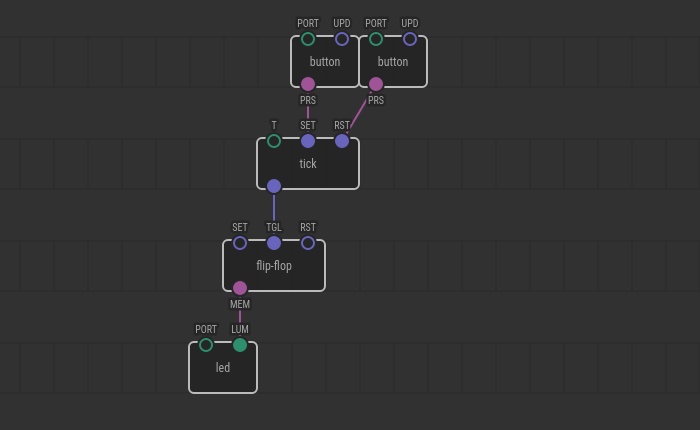
Task: Click the SET input pin on tick node
Action: coord(308,141)
